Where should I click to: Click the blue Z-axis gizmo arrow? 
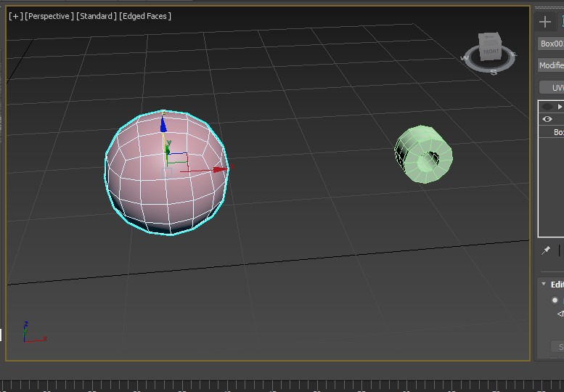pyautogui.click(x=164, y=124)
